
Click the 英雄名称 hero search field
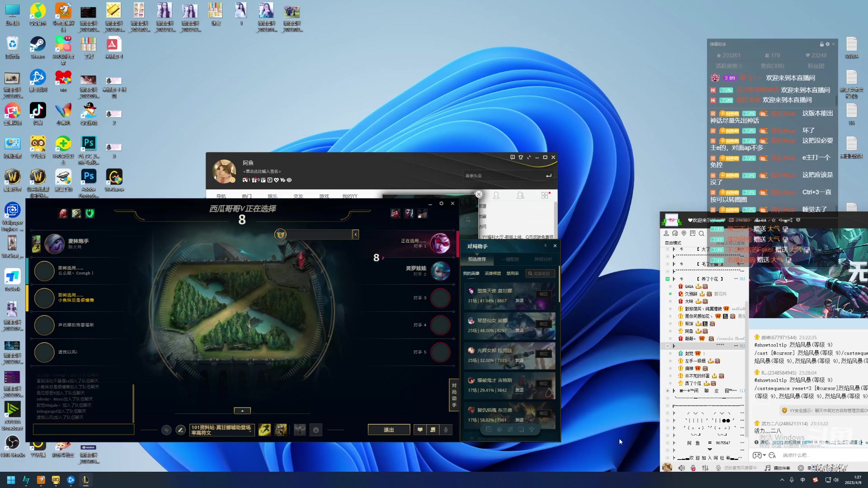point(540,273)
